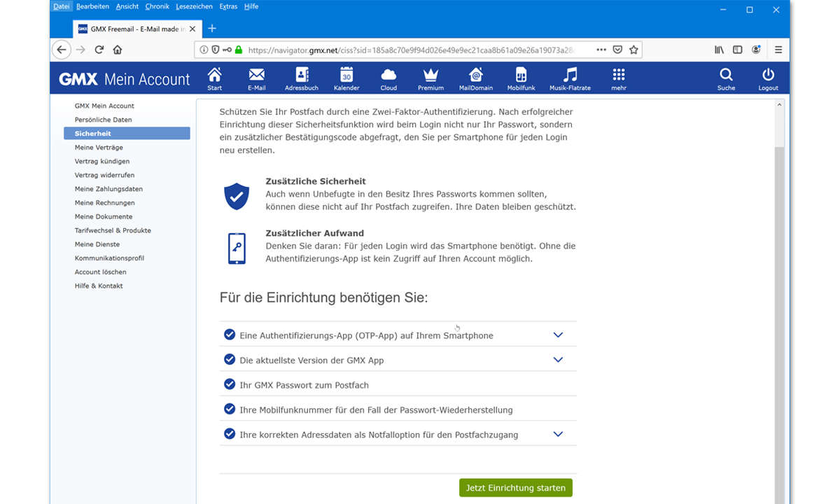Viewport: 840px width, 504px height.
Task: Open Meine Zahlungsdaten sidebar link
Action: (x=108, y=189)
